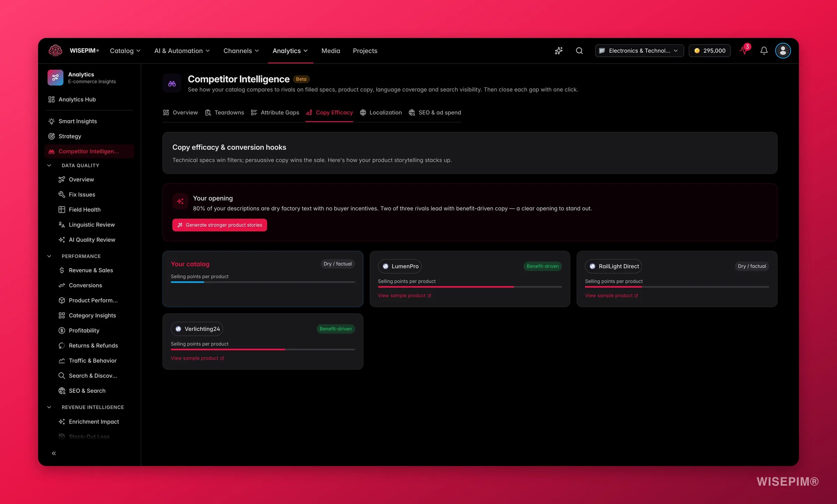Expand the Channels menu
This screenshot has width=837, height=504.
(241, 51)
